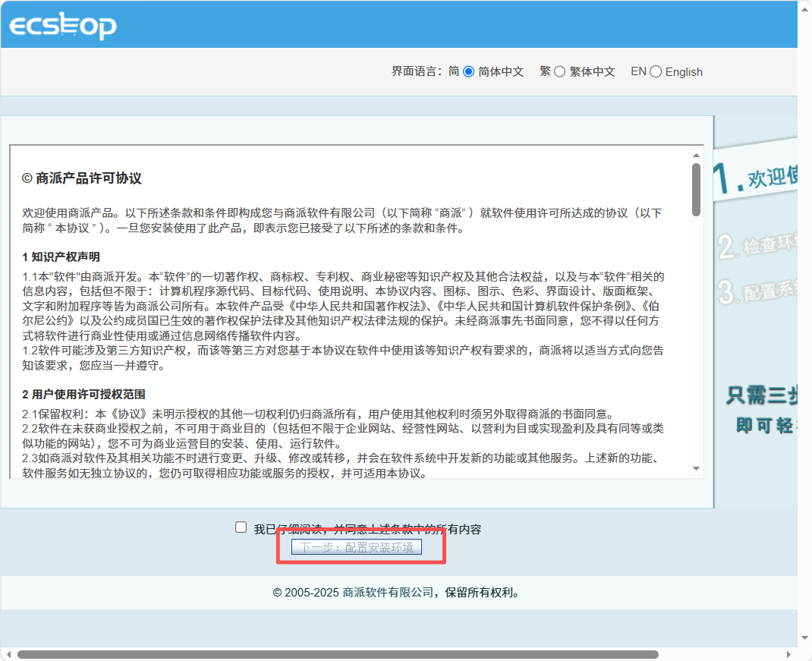
Task: Select the 简体中文 language radio button
Action: [469, 71]
